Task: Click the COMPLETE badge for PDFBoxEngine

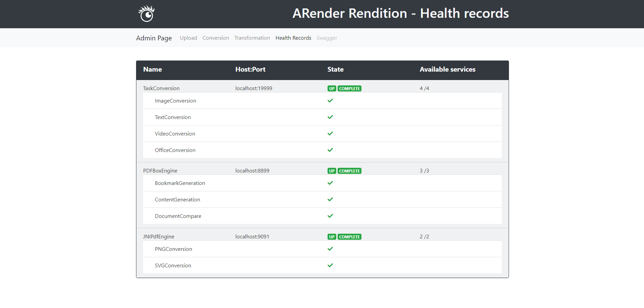Action: (x=349, y=170)
